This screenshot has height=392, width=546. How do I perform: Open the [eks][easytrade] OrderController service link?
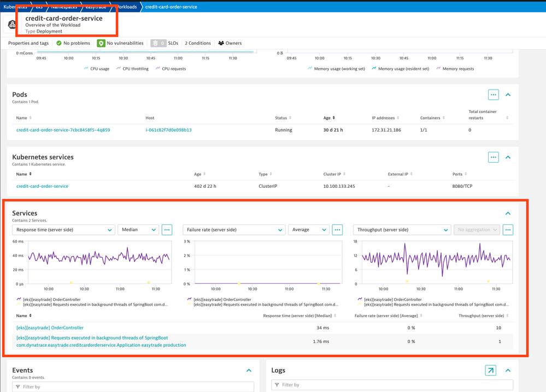tap(50, 328)
